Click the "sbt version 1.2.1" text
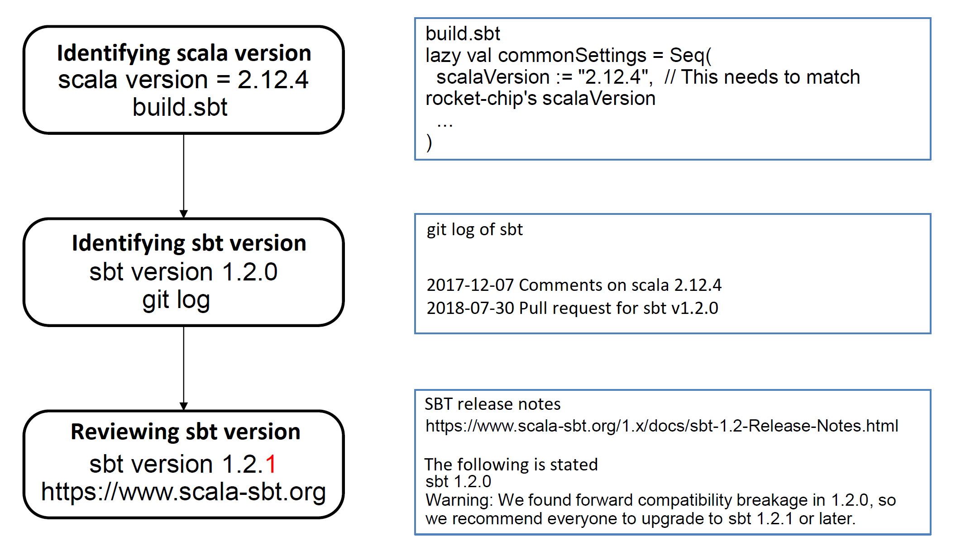975x560 pixels. 183,464
